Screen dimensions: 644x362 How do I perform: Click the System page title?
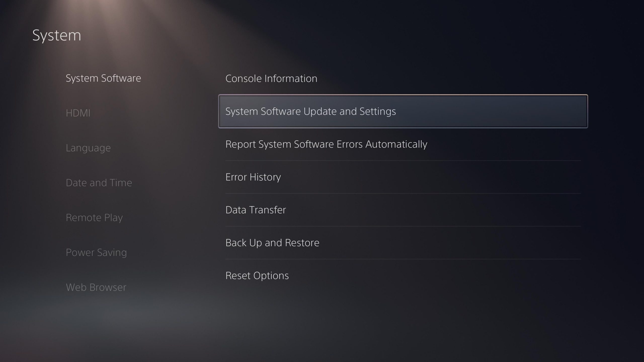(x=57, y=35)
